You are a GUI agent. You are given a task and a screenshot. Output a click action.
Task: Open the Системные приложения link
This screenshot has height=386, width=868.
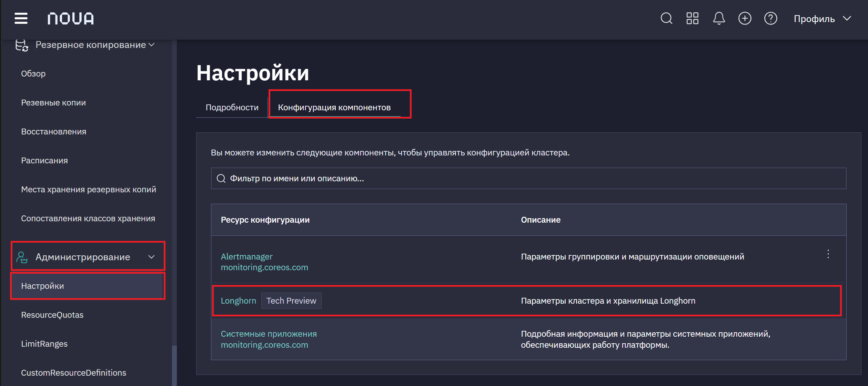click(x=269, y=334)
